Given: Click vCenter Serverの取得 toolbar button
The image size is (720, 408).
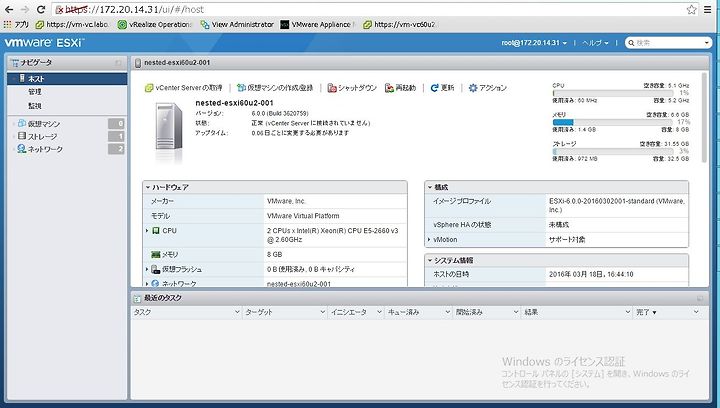Looking at the screenshot, I should [x=183, y=88].
